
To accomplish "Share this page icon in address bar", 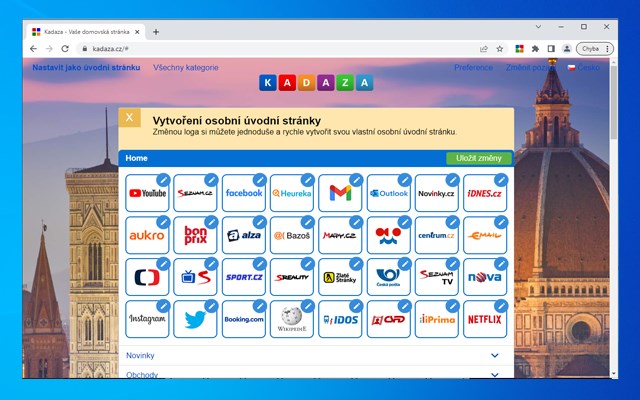I will click(x=484, y=49).
